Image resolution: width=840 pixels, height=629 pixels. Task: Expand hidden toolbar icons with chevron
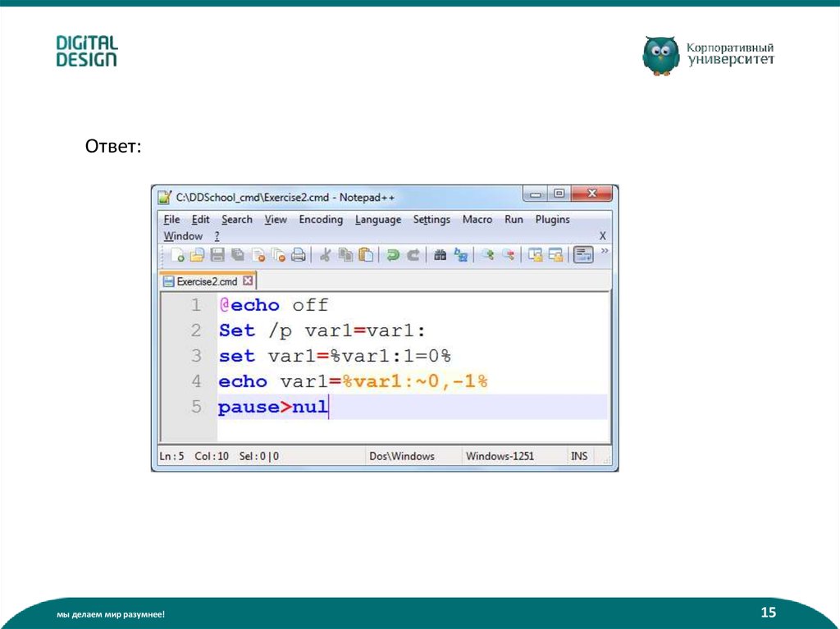pyautogui.click(x=605, y=252)
